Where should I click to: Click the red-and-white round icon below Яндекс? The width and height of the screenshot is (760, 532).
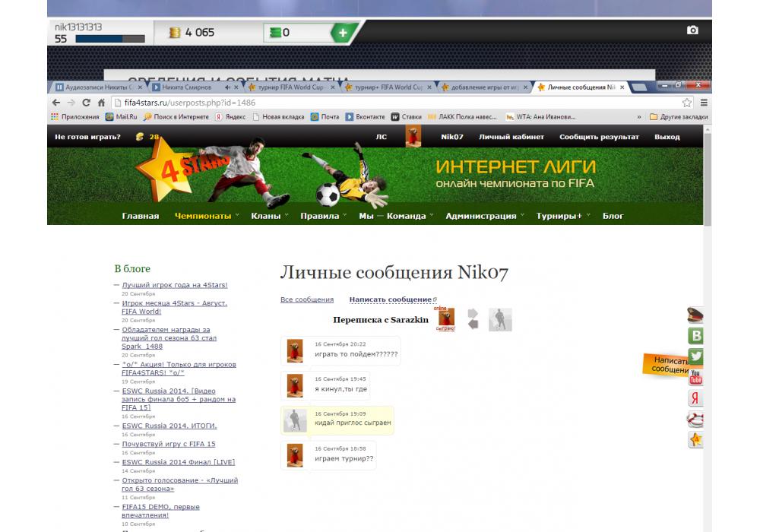(x=695, y=419)
